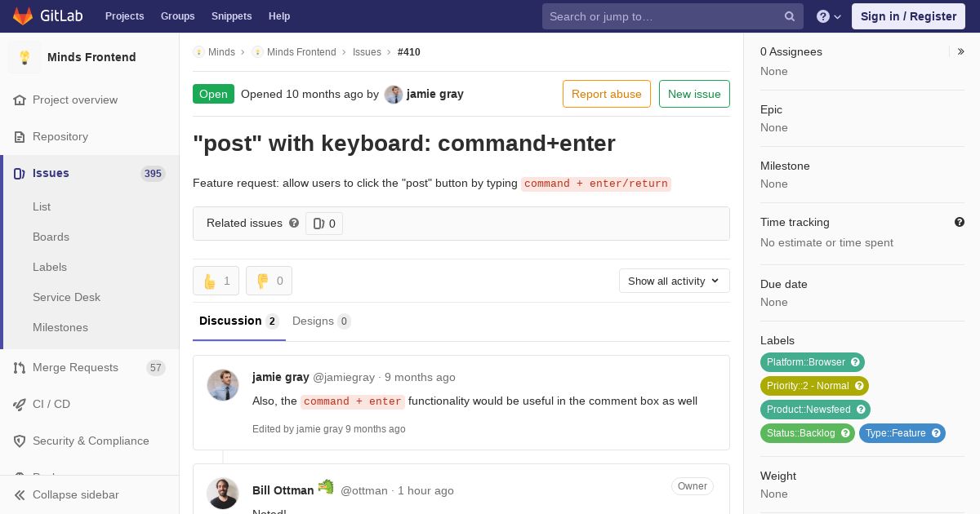Open the Groups menu
Viewport: 980px width, 514px height.
point(177,16)
